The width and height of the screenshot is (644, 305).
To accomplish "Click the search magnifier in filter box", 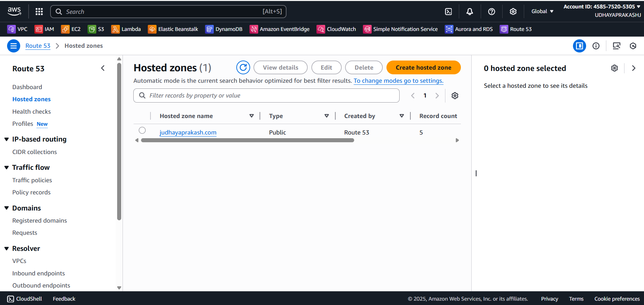I will [x=142, y=96].
